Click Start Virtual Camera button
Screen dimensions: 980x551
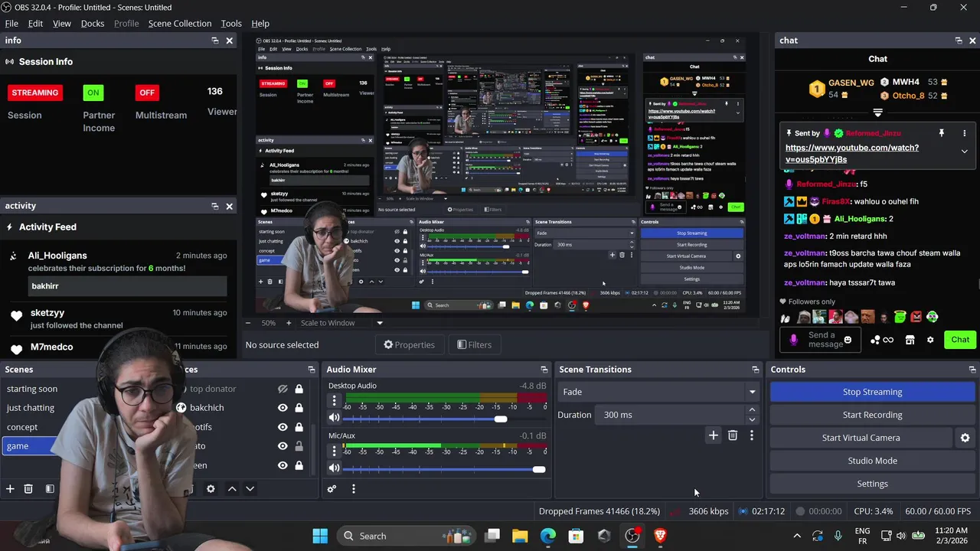[861, 438]
